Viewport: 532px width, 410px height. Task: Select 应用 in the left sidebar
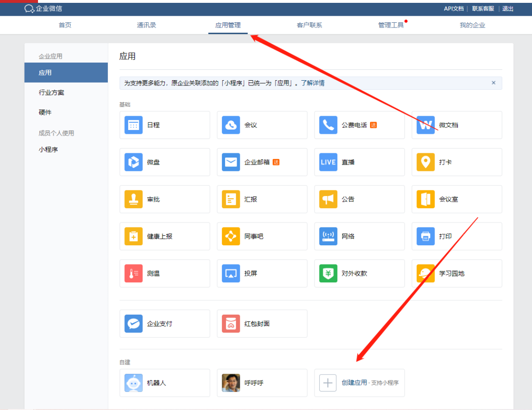point(66,73)
